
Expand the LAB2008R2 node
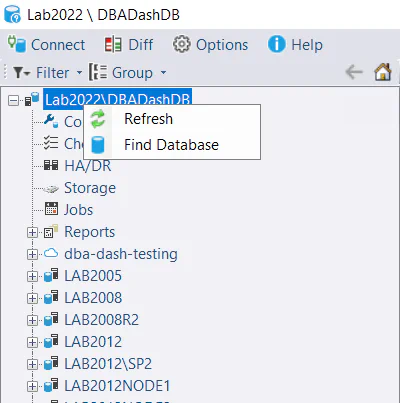point(32,320)
